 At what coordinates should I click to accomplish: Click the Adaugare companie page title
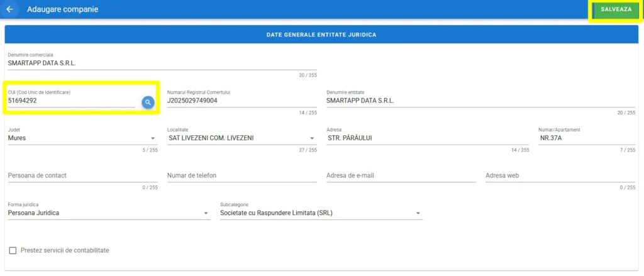62,9
